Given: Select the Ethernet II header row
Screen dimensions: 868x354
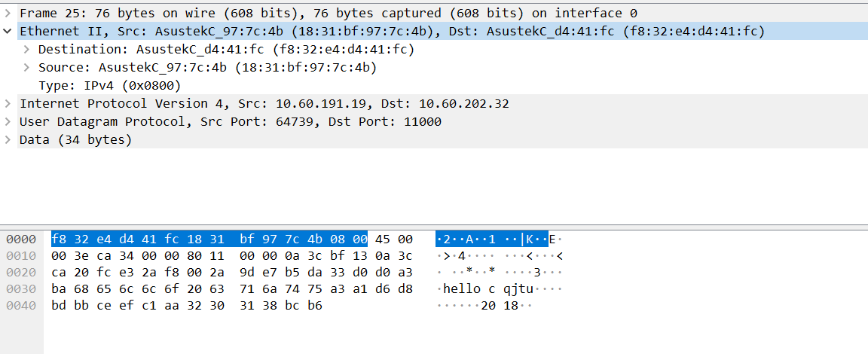Looking at the screenshot, I should point(434,31).
